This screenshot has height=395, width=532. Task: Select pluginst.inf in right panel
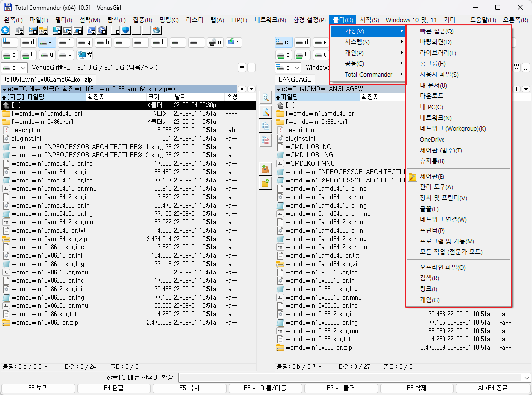[340, 138]
